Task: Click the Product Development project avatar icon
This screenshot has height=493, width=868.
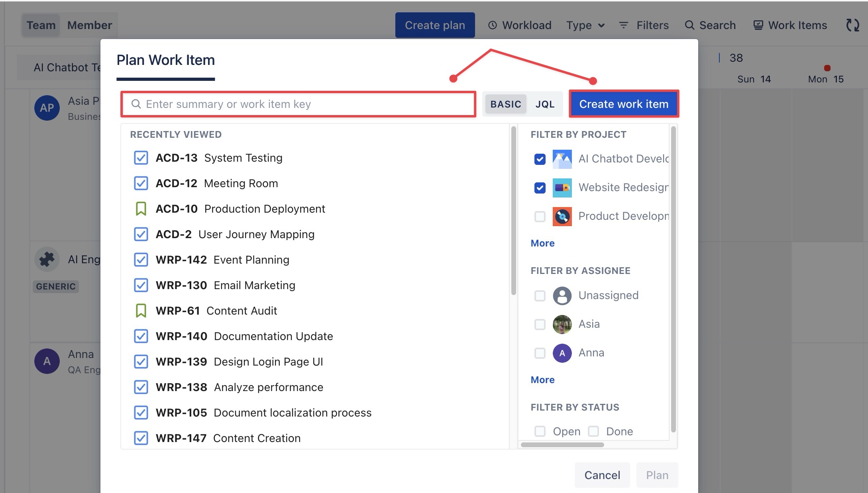Action: (x=562, y=216)
